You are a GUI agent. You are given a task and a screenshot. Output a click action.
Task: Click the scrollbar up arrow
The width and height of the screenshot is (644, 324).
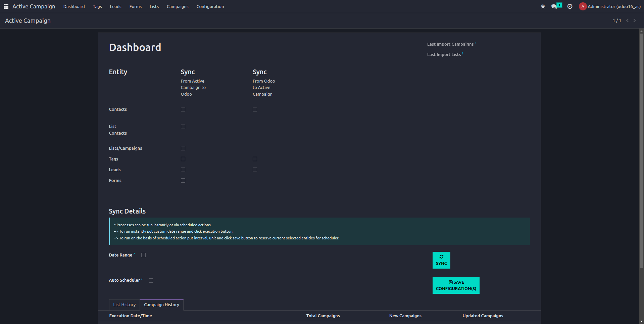tap(641, 31)
